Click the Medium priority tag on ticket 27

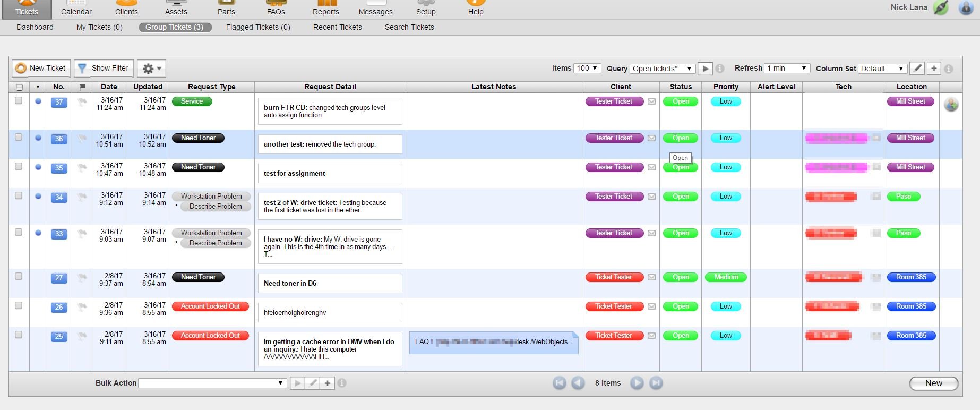tap(726, 277)
